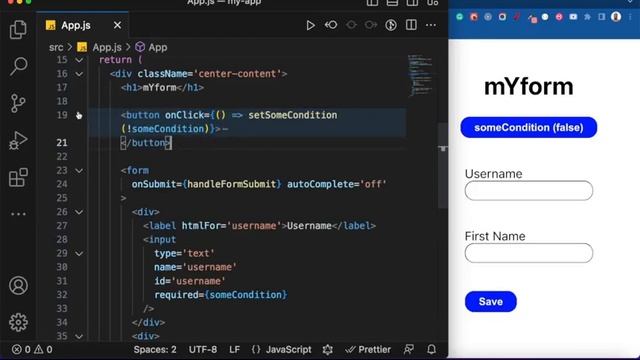Collapse the fold arrow at line 29

tap(79, 253)
